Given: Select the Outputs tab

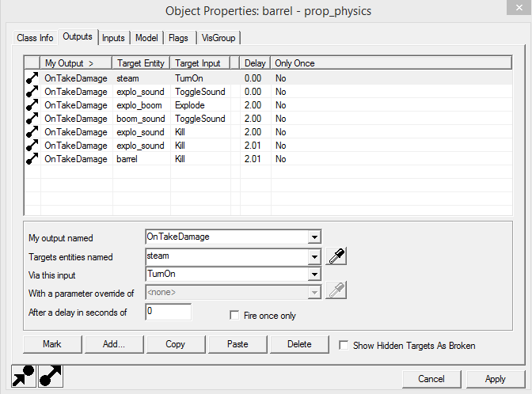Looking at the screenshot, I should coord(78,36).
